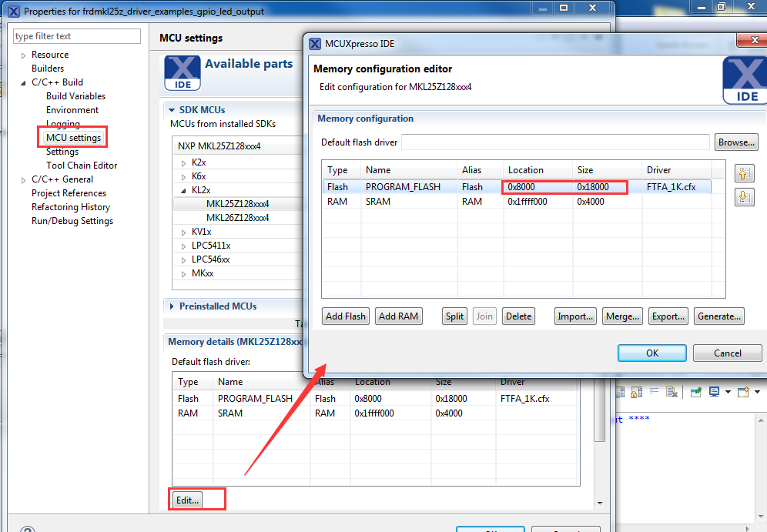The image size is (767, 532).
Task: Click the Generate... button
Action: [719, 316]
